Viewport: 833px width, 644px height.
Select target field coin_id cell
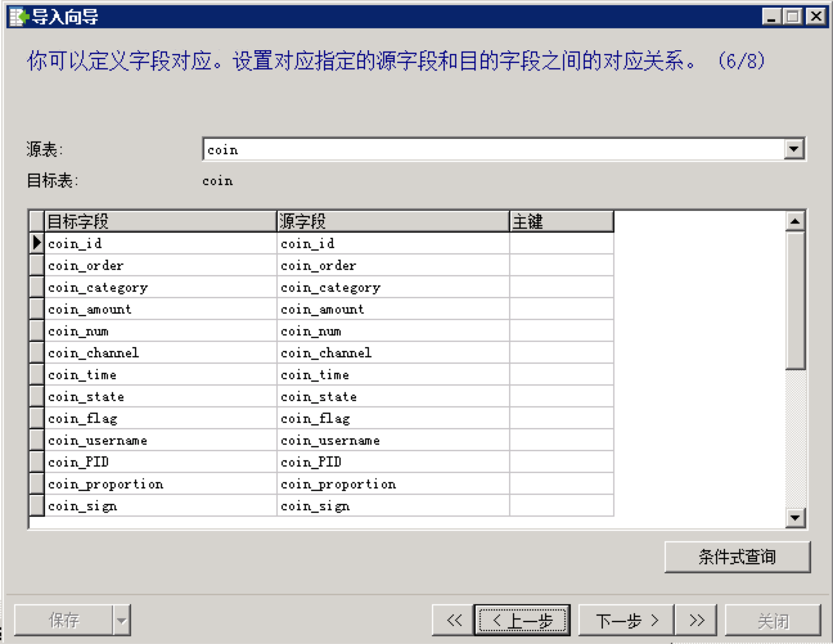pyautogui.click(x=161, y=244)
